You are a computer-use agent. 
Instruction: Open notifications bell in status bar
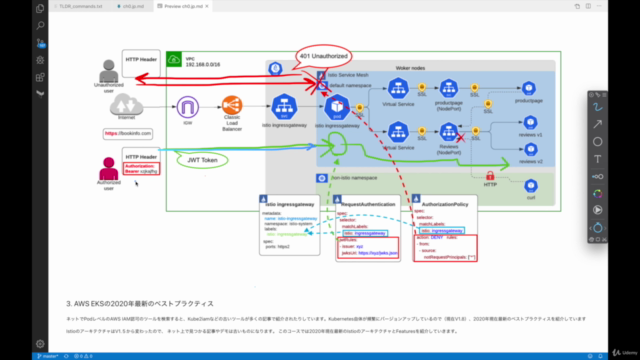600,356
